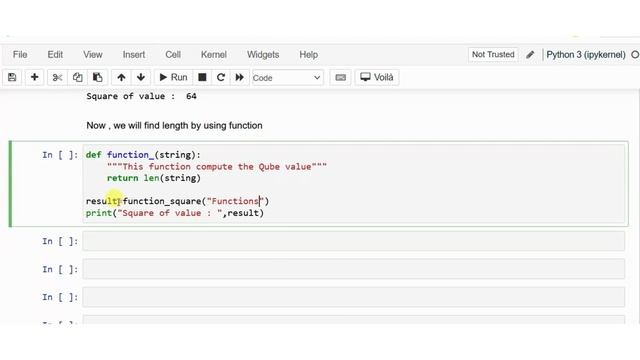Open the Edit menu

click(x=55, y=54)
